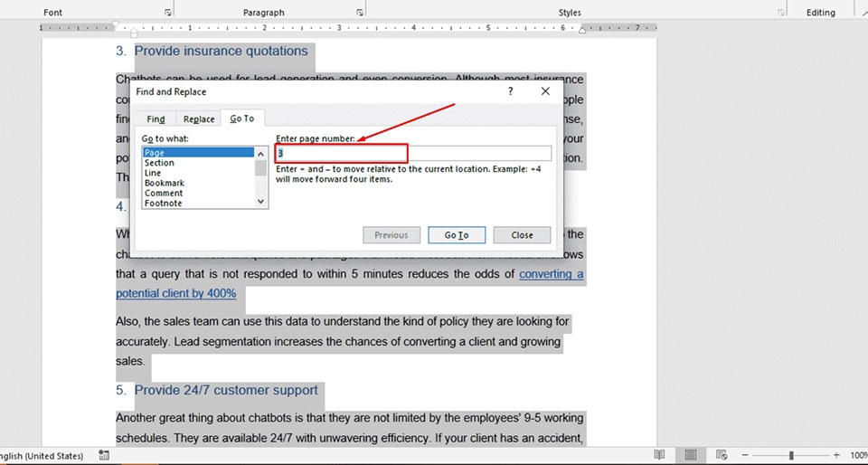Open the Font dialog launcher
The height and width of the screenshot is (465, 868).
click(168, 12)
